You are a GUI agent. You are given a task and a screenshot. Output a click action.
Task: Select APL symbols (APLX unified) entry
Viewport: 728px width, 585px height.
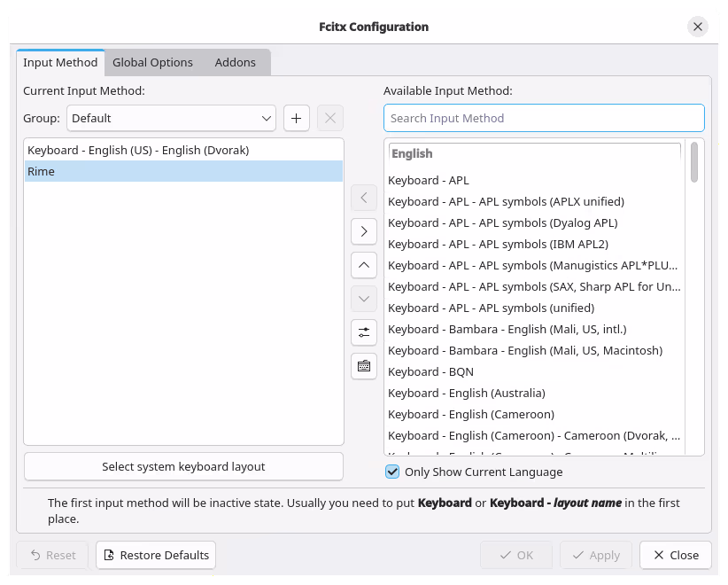click(x=534, y=202)
